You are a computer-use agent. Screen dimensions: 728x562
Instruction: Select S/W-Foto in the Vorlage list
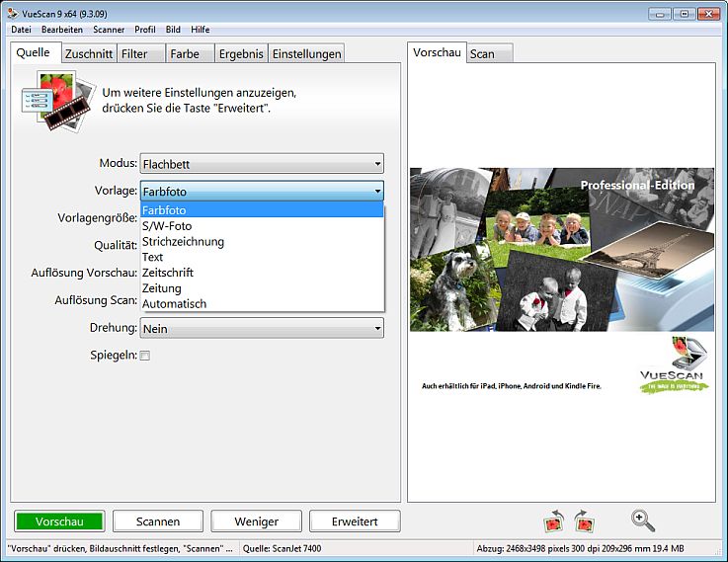pyautogui.click(x=263, y=226)
